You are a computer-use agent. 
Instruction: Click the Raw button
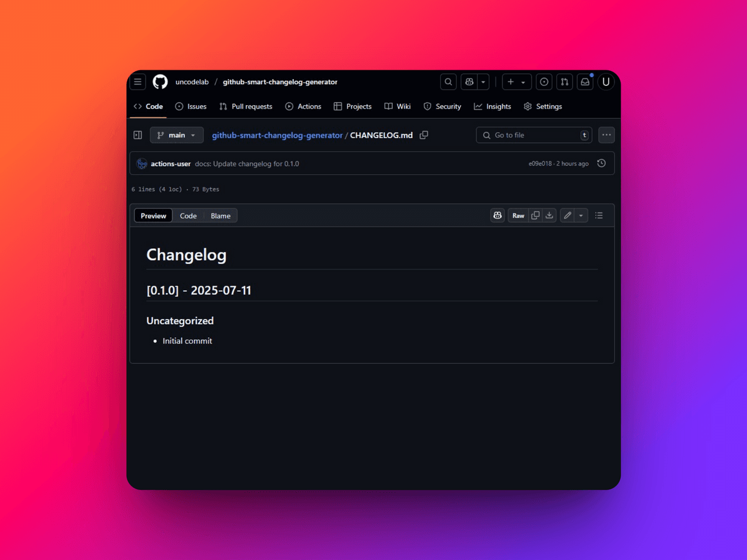(x=519, y=216)
